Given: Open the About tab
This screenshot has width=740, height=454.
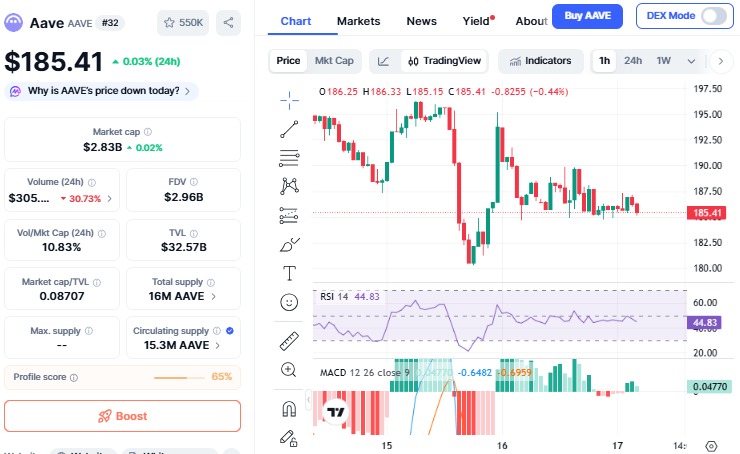Looking at the screenshot, I should click(531, 21).
